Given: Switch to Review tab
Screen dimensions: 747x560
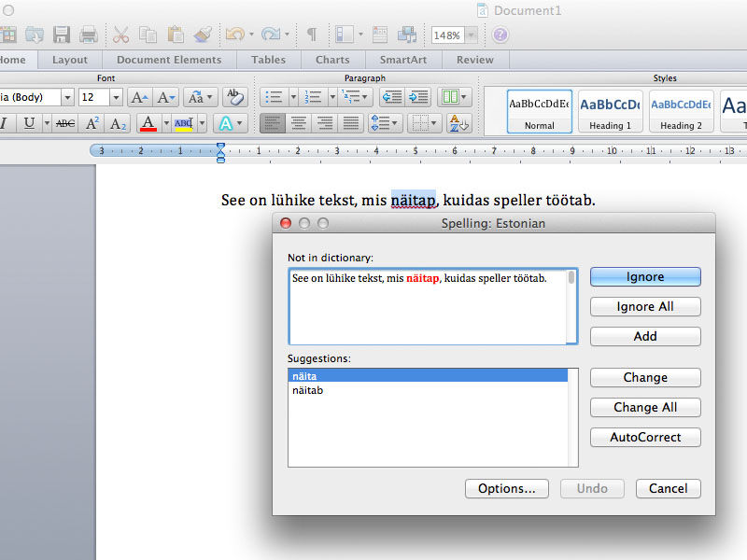Looking at the screenshot, I should point(475,60).
